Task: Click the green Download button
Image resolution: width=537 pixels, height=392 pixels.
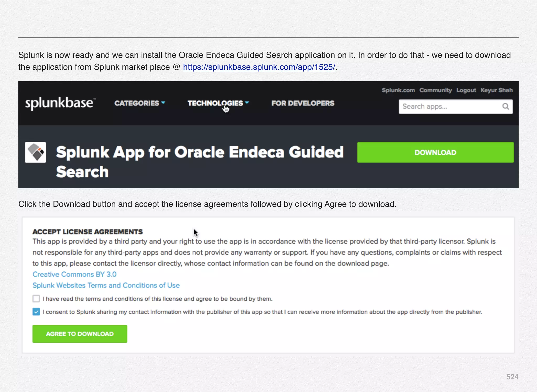Action: coord(435,152)
